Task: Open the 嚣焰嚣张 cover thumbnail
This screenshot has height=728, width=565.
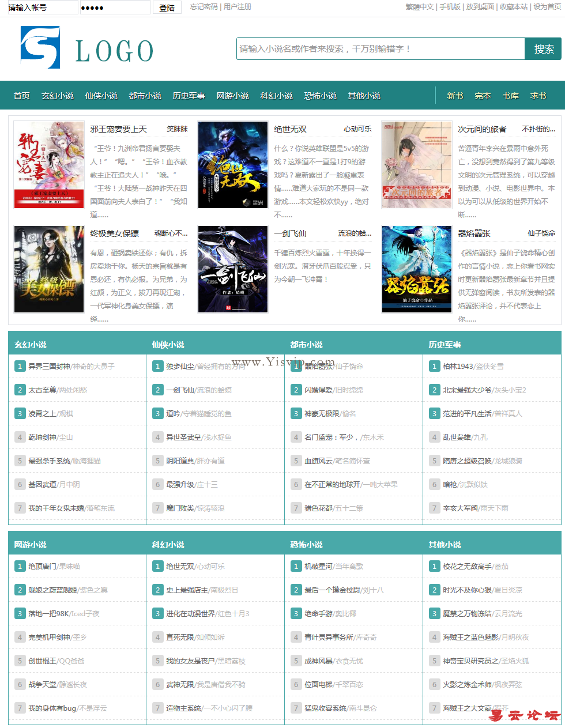Action: pos(417,269)
